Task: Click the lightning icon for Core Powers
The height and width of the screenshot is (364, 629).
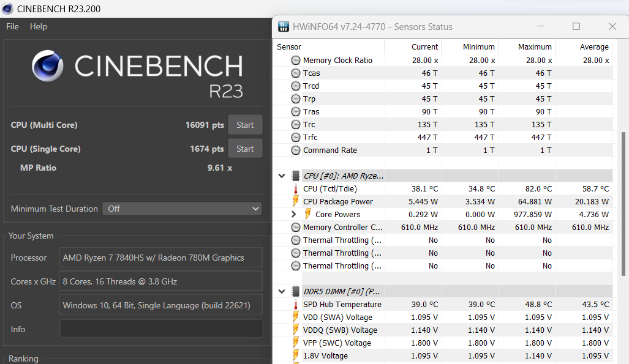Action: (307, 214)
